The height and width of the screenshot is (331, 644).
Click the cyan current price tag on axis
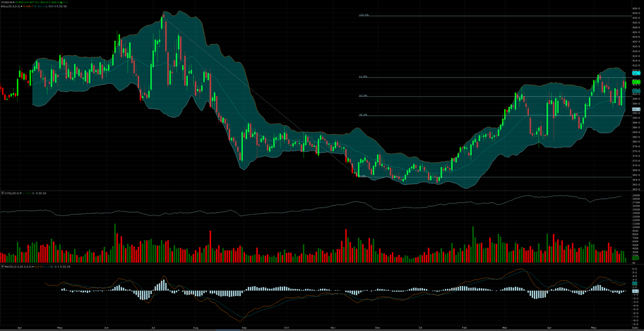tap(636, 73)
